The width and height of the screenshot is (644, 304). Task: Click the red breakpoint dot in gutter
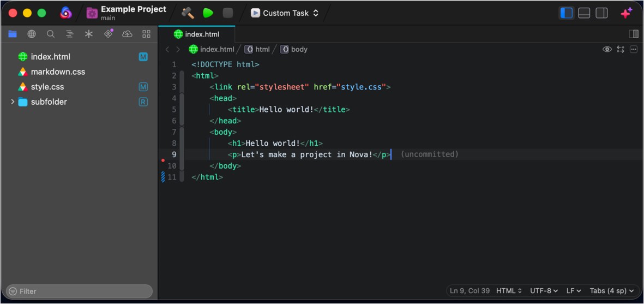(x=163, y=160)
